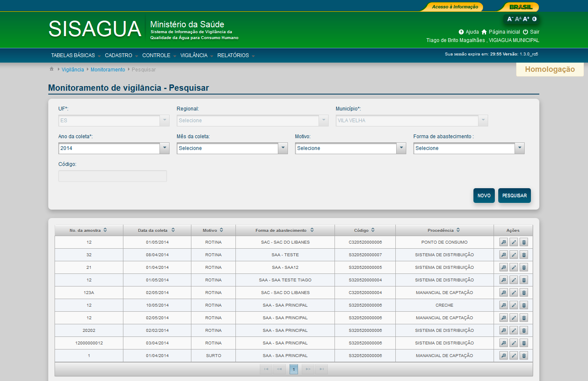View details of CRECHE sample row
588x381 pixels.
click(x=504, y=305)
